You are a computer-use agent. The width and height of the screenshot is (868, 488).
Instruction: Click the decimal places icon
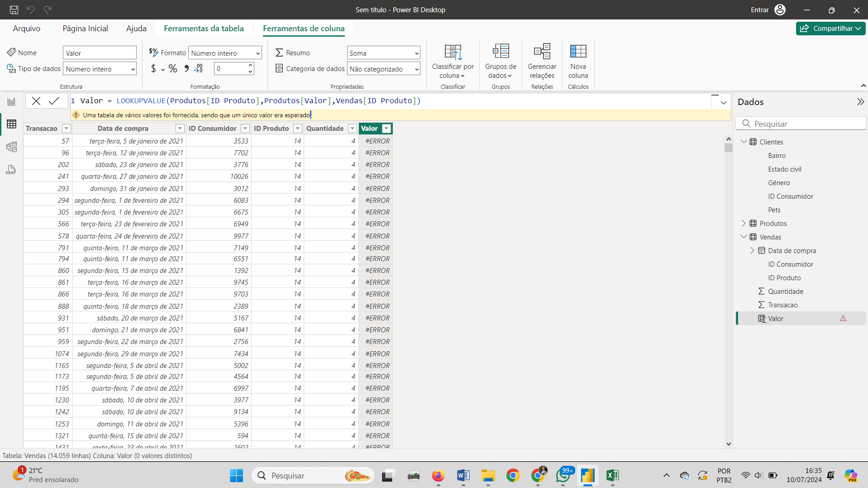199,68
